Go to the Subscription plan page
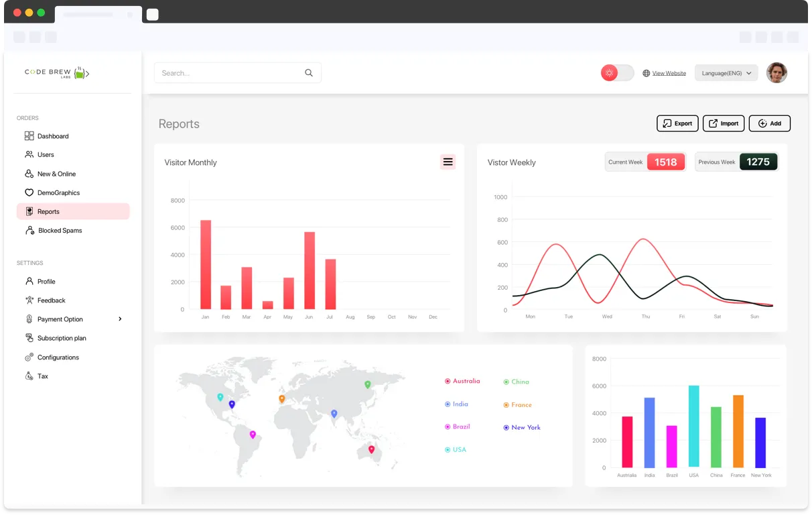The image size is (812, 515). click(x=62, y=339)
